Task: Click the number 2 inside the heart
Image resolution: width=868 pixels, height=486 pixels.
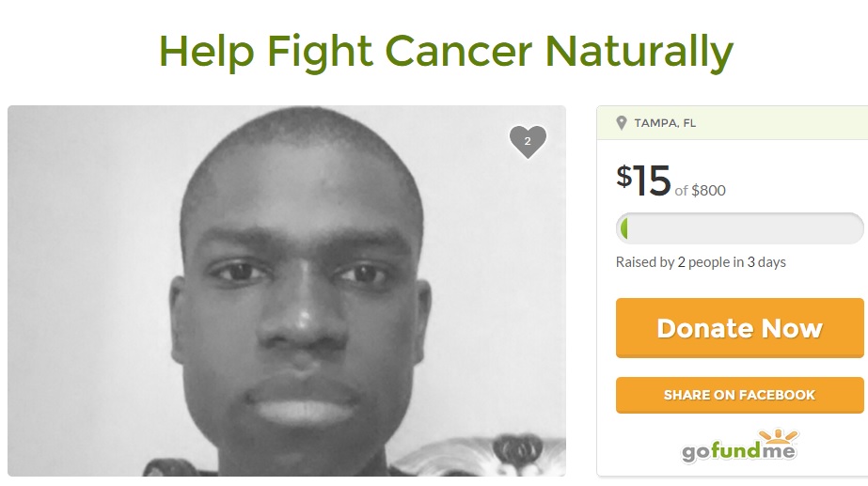Action: pos(528,141)
